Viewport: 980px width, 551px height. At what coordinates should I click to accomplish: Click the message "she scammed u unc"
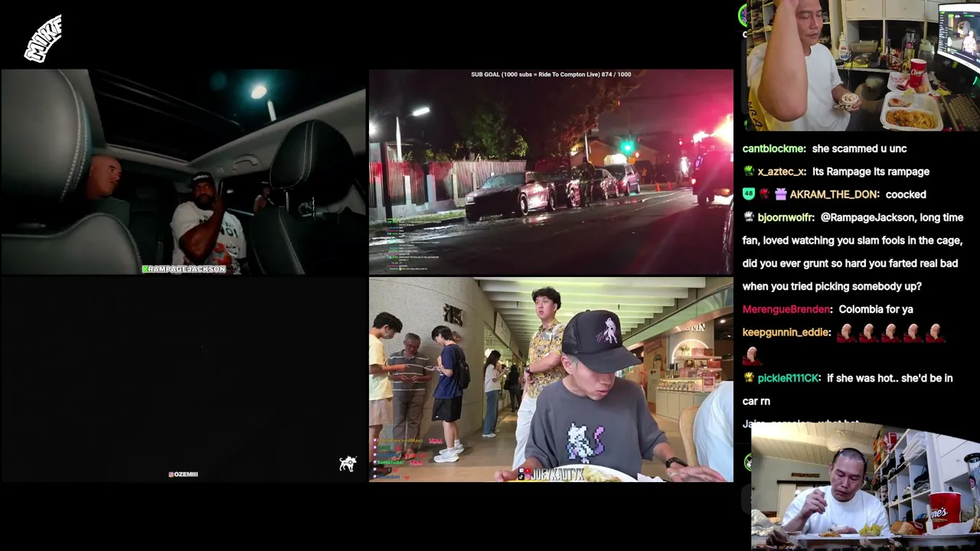coord(859,148)
